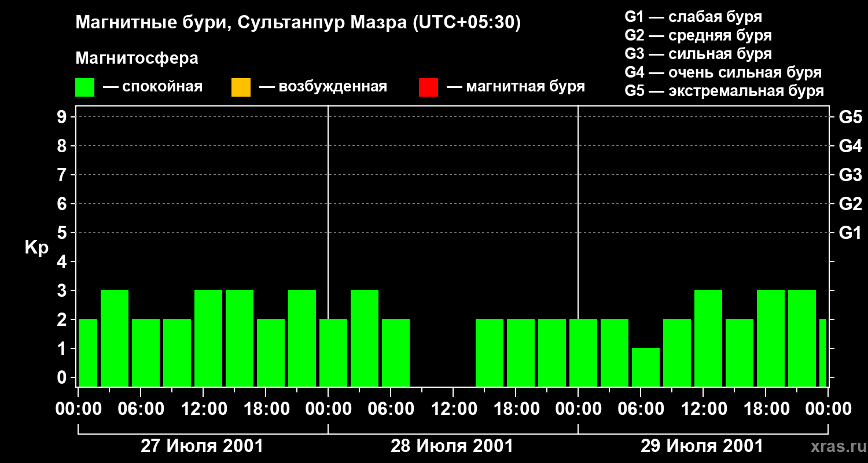Click the chart title 'Магнитные бури, Султанпур Мазра'

(x=240, y=23)
